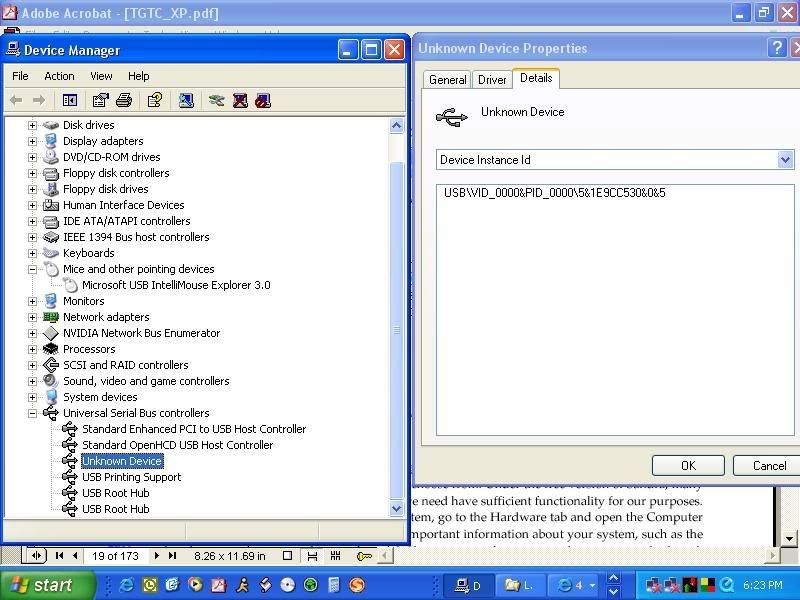Select Standard OpenHCD USB Host Controller
Viewport: 800px width, 600px height.
pos(178,445)
